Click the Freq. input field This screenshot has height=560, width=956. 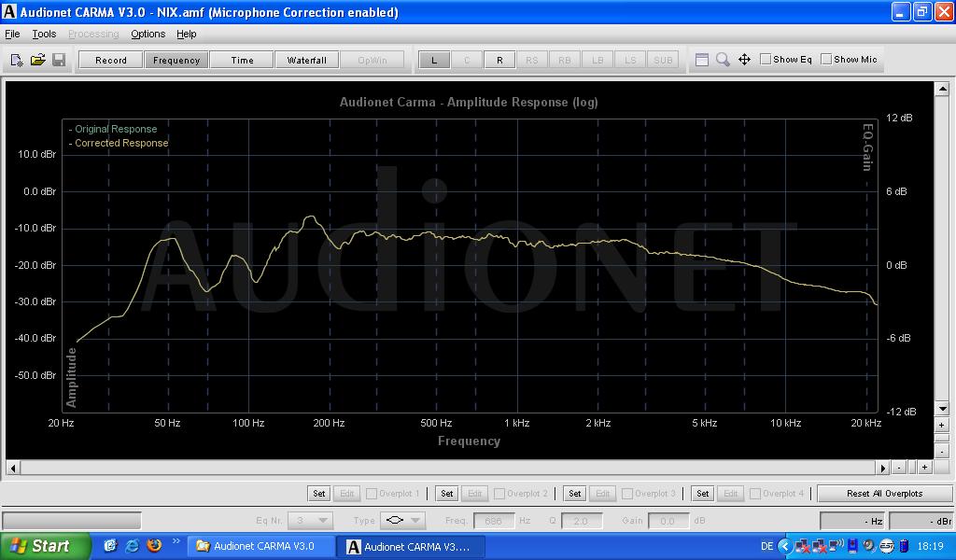coord(493,521)
